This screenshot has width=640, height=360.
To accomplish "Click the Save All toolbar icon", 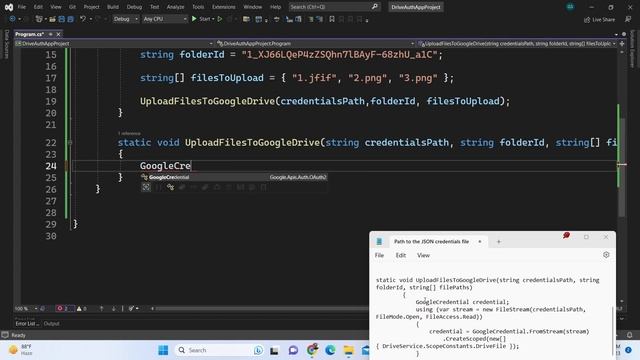I will 70,19.
